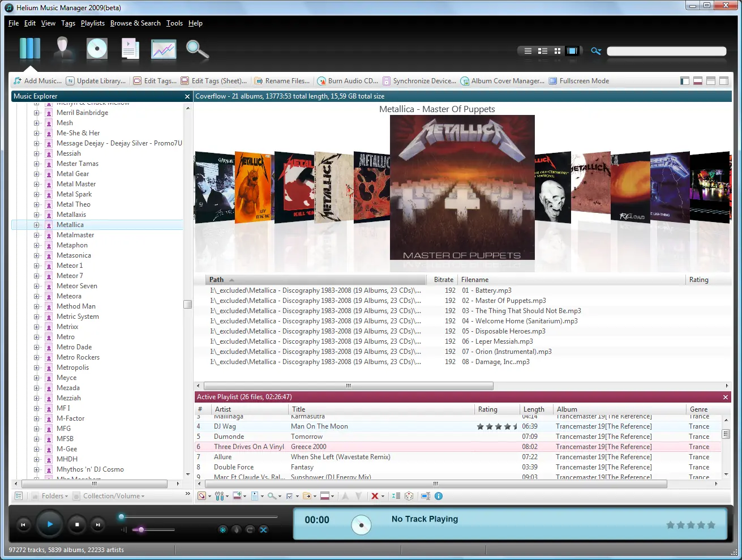
Task: Select the detailed list view toggle
Action: click(x=542, y=50)
